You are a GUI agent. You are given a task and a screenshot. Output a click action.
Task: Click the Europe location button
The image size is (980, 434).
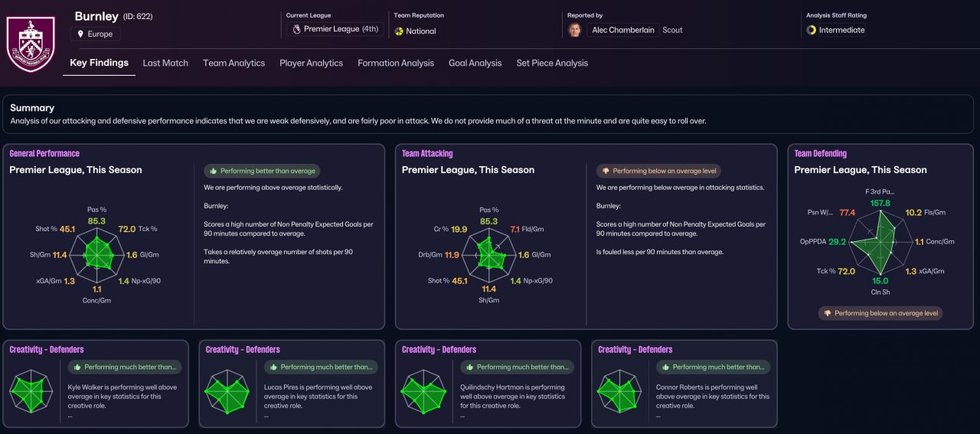tap(95, 34)
